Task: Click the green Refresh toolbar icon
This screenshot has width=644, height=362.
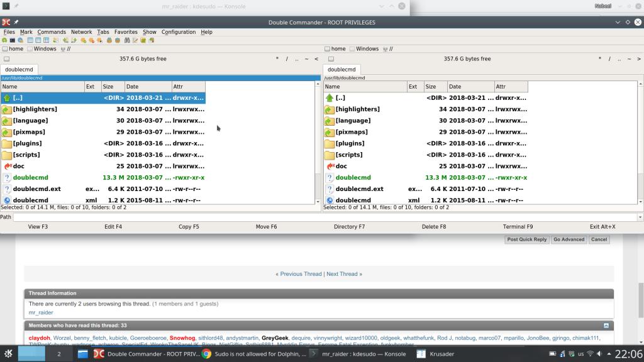Action: click(x=4, y=40)
